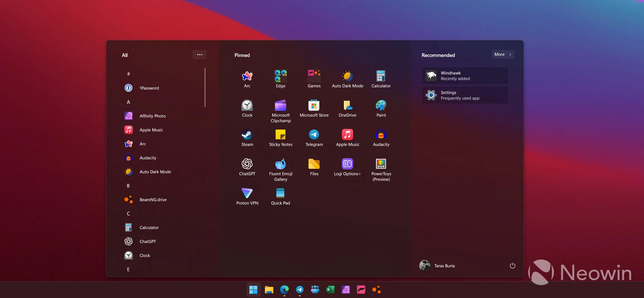The height and width of the screenshot is (298, 644).
Task: Open pinned Telegram app
Action: tap(314, 138)
